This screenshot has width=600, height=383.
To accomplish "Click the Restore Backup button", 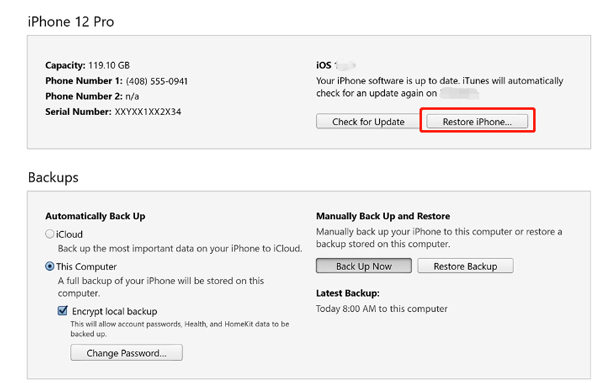I will tap(465, 266).
